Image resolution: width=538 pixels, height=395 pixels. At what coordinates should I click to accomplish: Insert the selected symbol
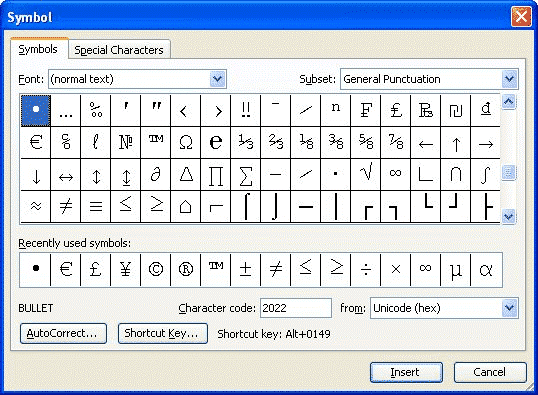coord(406,372)
